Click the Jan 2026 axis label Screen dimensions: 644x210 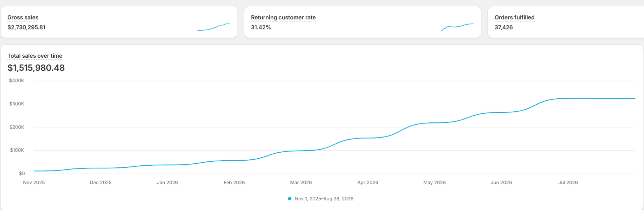point(167,182)
